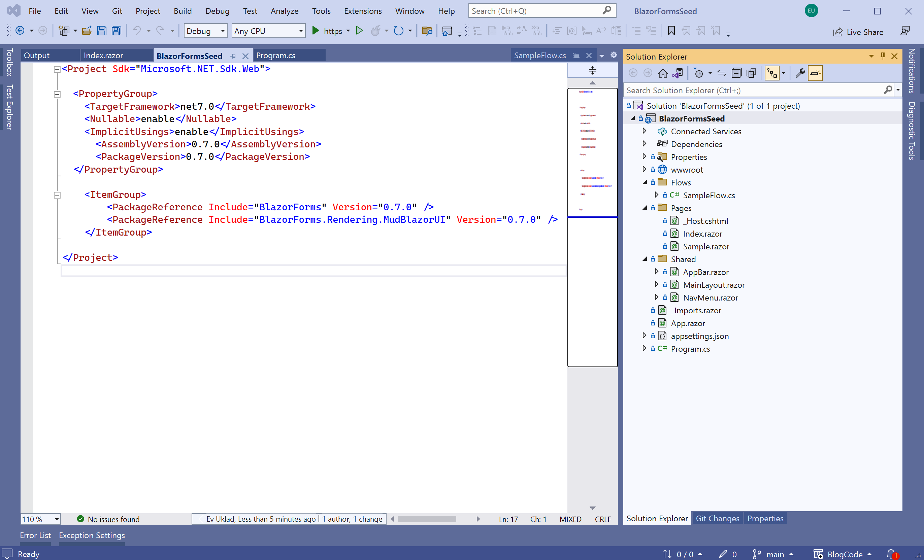
Task: Click the Restart circular arrow icon
Action: coord(398,31)
